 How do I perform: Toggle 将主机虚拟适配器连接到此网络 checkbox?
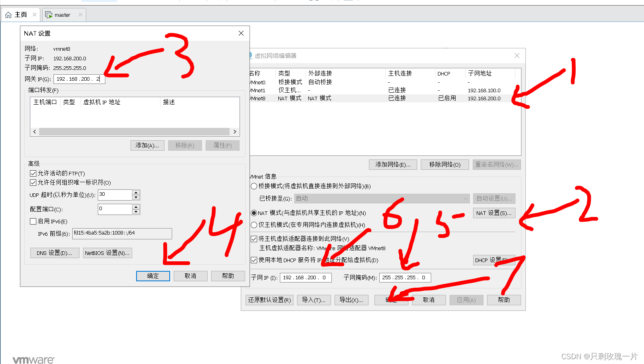tap(254, 239)
